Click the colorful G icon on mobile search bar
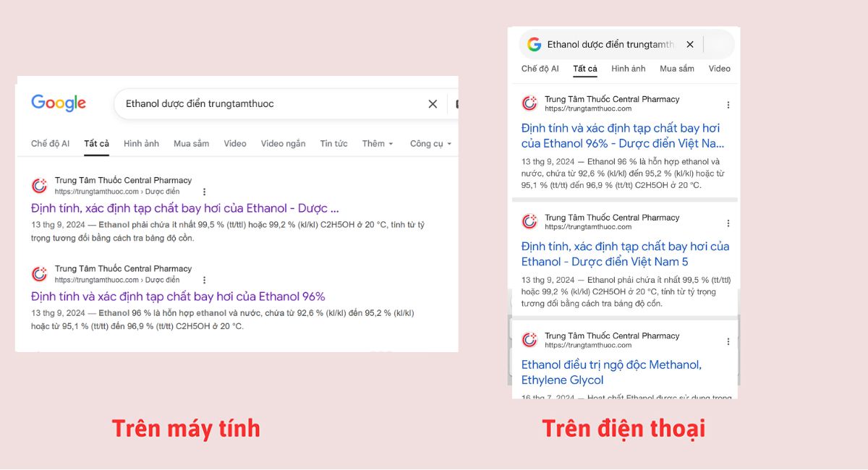Screen dimensions: 868x470 535,44
